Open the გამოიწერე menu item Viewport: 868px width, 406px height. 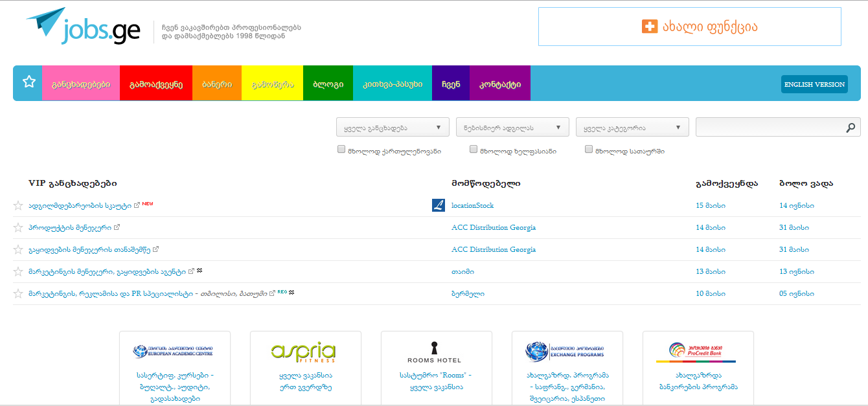[272, 84]
